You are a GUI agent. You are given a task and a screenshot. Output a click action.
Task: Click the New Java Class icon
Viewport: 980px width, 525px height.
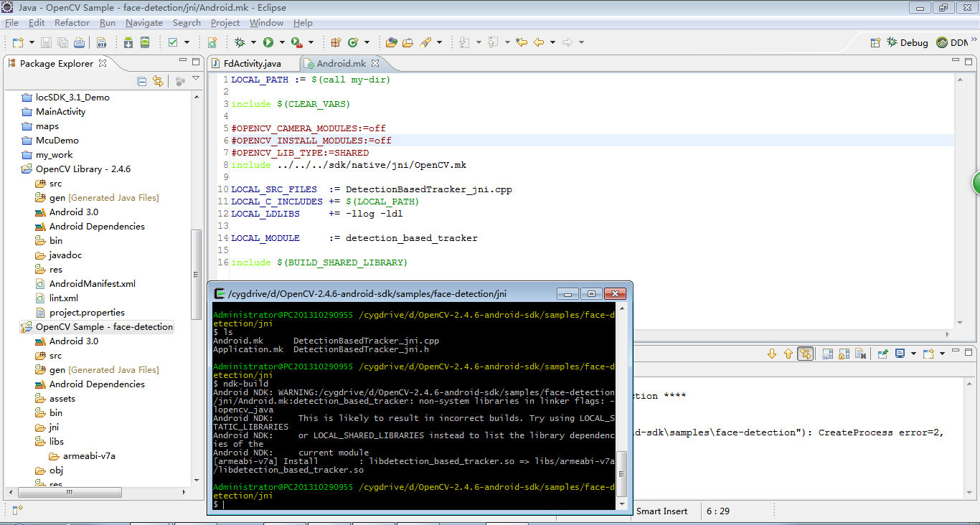[x=353, y=42]
